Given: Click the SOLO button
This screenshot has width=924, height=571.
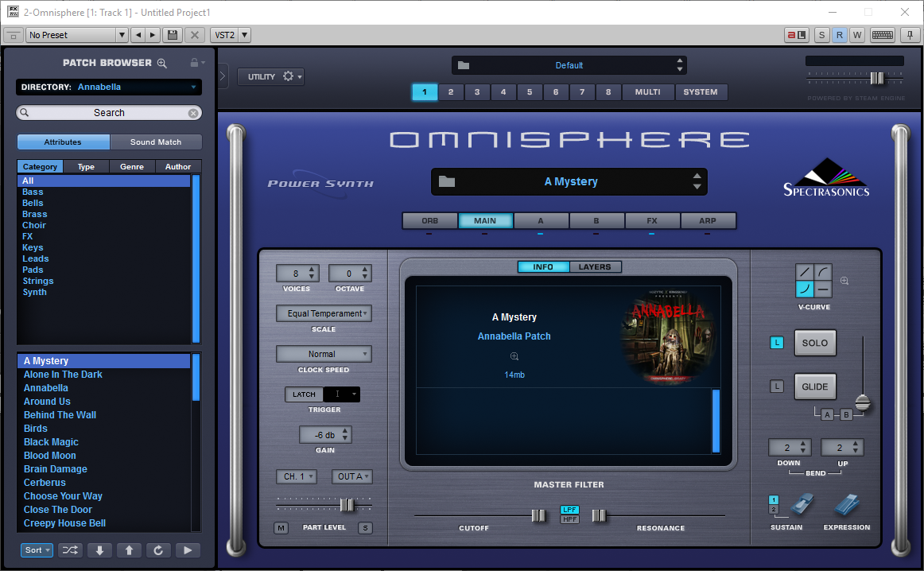Looking at the screenshot, I should pyautogui.click(x=815, y=343).
